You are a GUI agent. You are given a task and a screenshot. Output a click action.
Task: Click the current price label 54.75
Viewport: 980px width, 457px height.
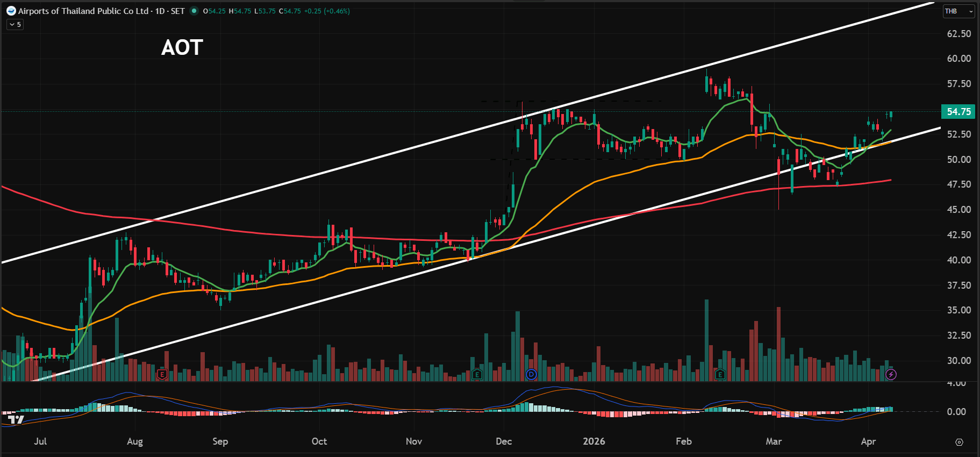click(x=958, y=112)
